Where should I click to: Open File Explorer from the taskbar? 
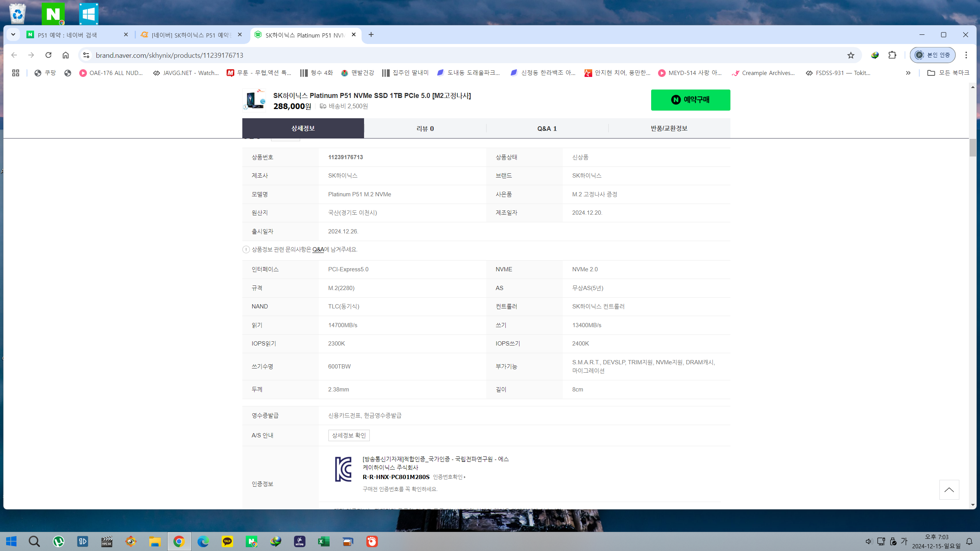coord(155,541)
